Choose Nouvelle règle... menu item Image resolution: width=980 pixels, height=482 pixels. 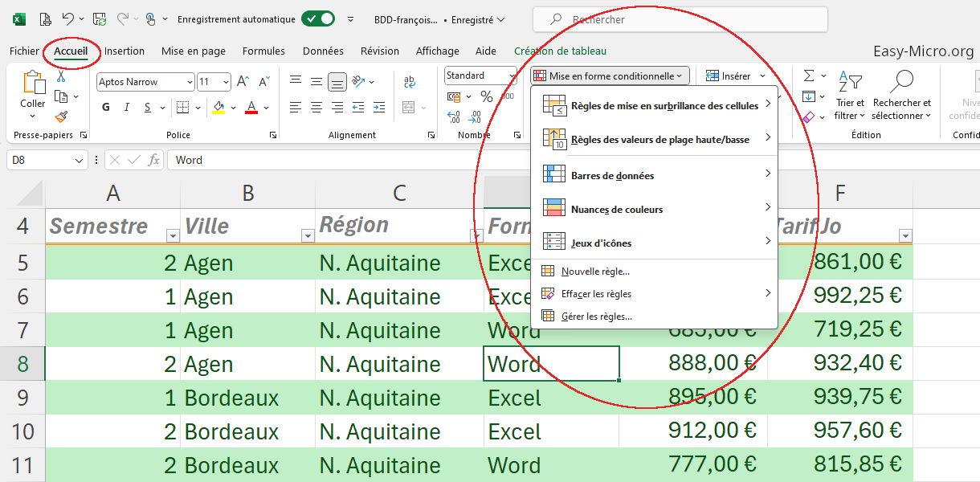click(654, 272)
